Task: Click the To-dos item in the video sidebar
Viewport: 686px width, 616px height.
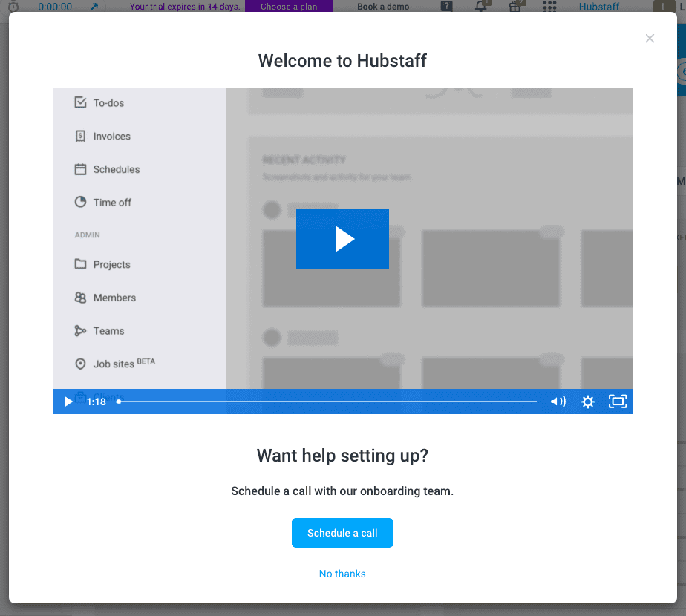Action: click(x=99, y=103)
